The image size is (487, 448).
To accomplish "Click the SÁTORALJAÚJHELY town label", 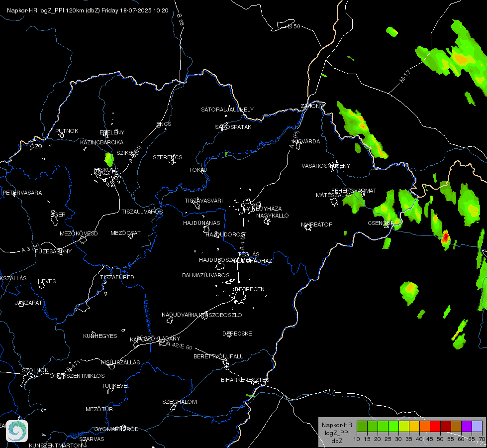I will [227, 110].
